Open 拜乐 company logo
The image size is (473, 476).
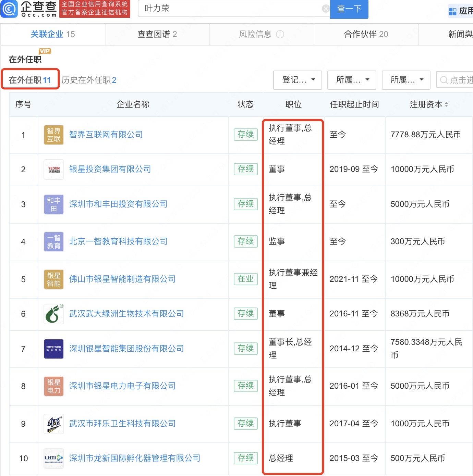(54, 424)
